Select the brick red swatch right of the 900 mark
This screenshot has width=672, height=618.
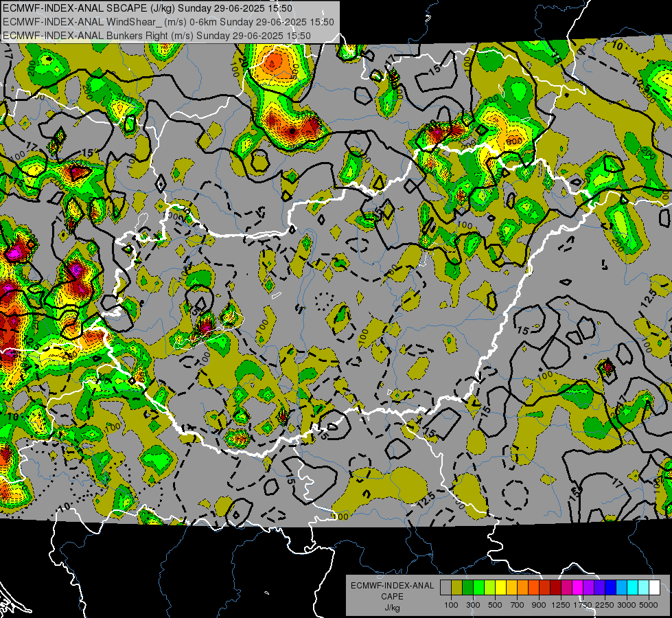545,588
